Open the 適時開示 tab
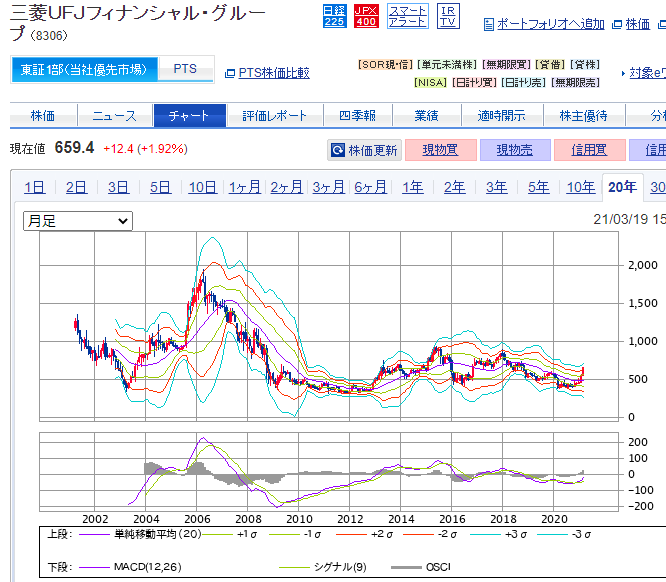666x582 pixels. [502, 116]
